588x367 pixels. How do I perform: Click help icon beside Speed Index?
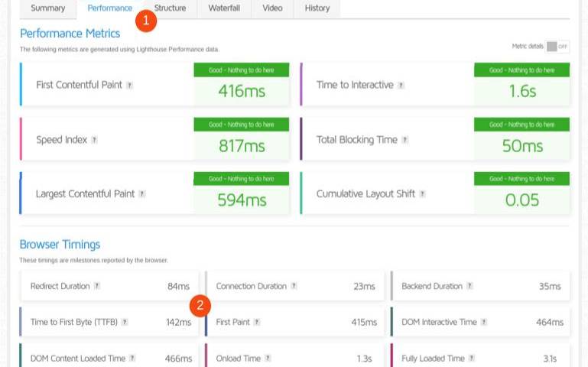coord(94,140)
